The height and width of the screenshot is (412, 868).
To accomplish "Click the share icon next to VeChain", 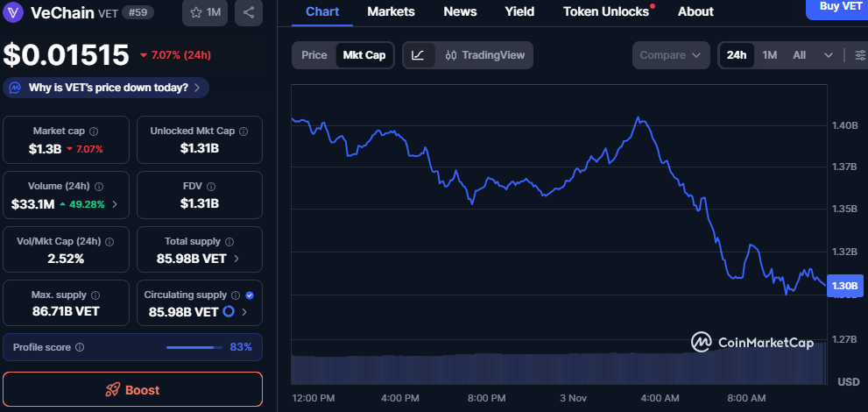I will [x=249, y=12].
